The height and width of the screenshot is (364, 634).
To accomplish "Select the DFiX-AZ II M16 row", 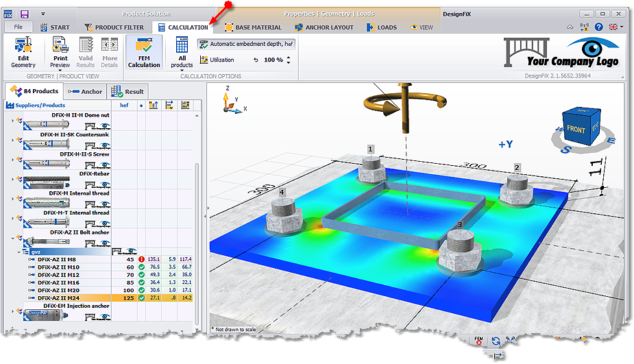I will click(110, 282).
